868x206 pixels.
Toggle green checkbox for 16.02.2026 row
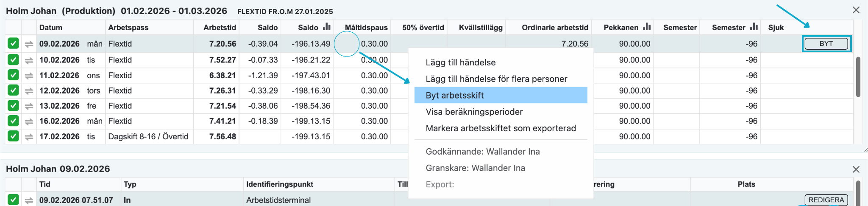tap(13, 121)
